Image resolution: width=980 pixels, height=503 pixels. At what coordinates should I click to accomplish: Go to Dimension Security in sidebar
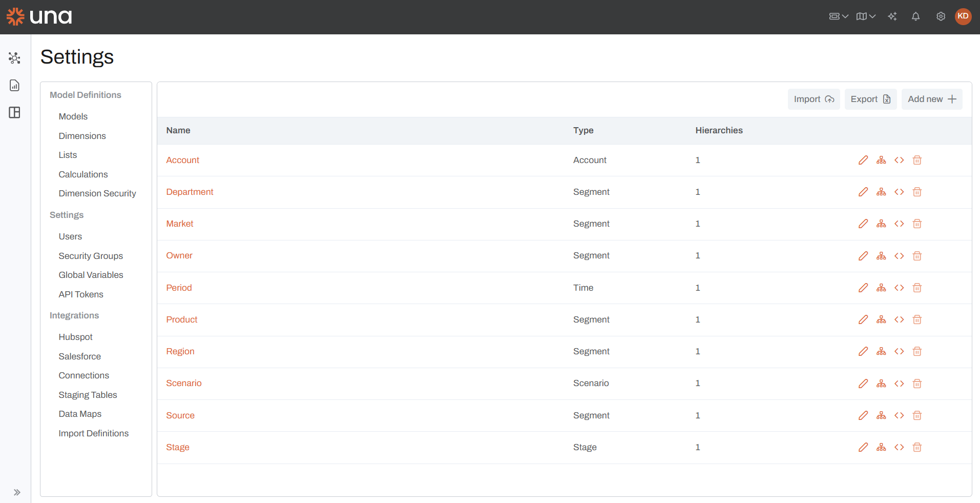[97, 193]
